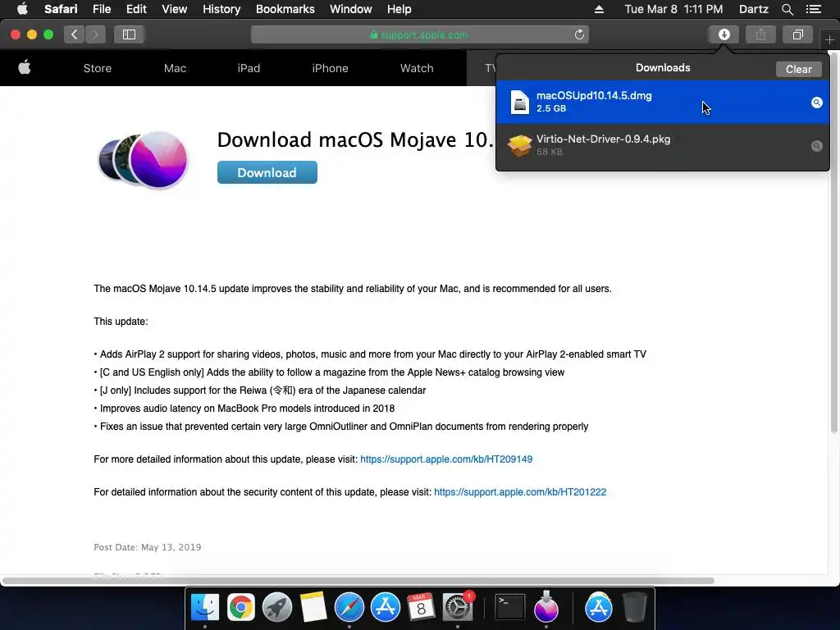Click the macOS installer icon in Dock
The image size is (840, 630).
(x=546, y=606)
